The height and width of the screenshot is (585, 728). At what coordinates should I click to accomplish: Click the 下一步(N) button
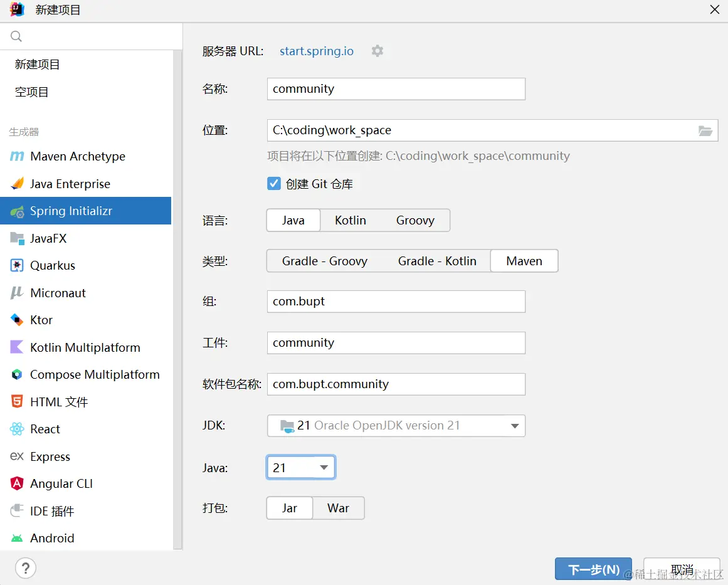593,569
